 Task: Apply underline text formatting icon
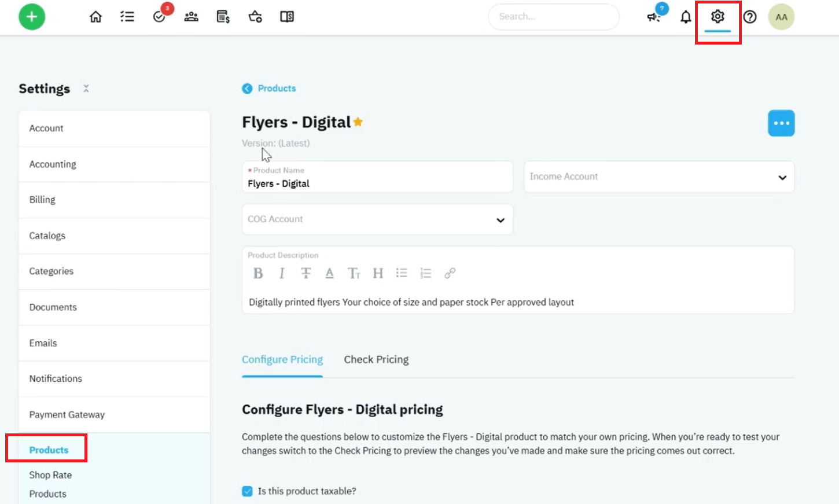329,273
